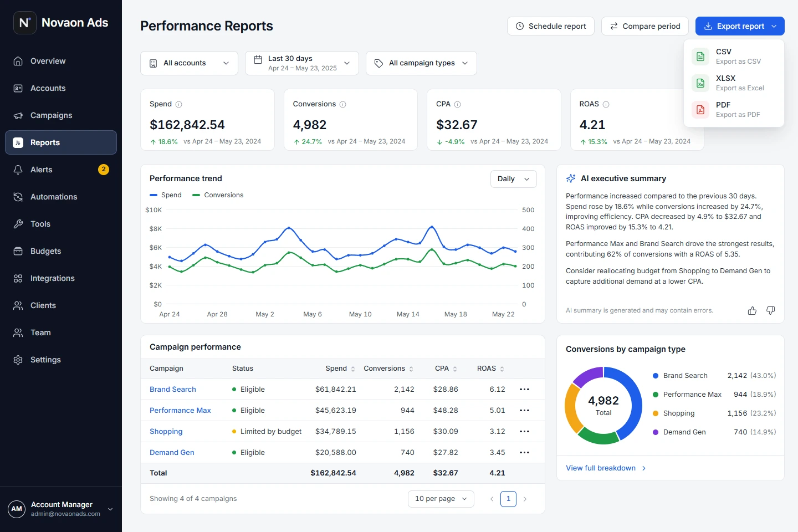
Task: Click the info icon next to Spend
Action: point(178,104)
